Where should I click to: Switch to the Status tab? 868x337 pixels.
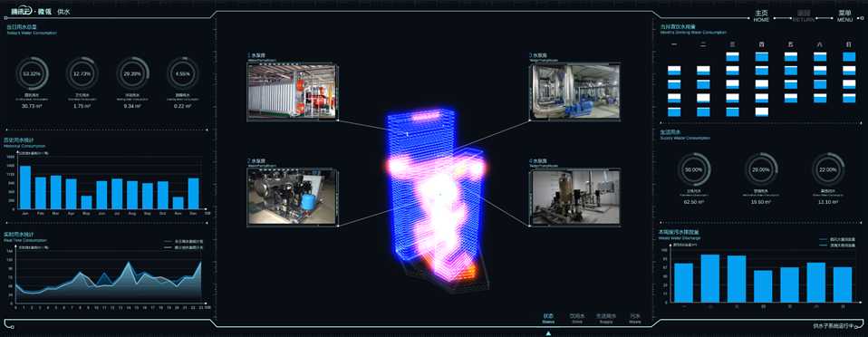[x=548, y=318]
